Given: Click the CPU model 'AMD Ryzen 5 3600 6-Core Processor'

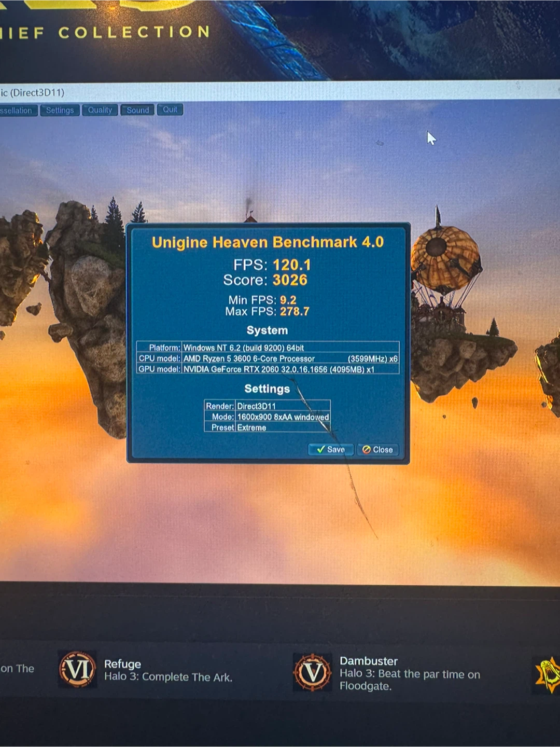Looking at the screenshot, I should click(249, 358).
